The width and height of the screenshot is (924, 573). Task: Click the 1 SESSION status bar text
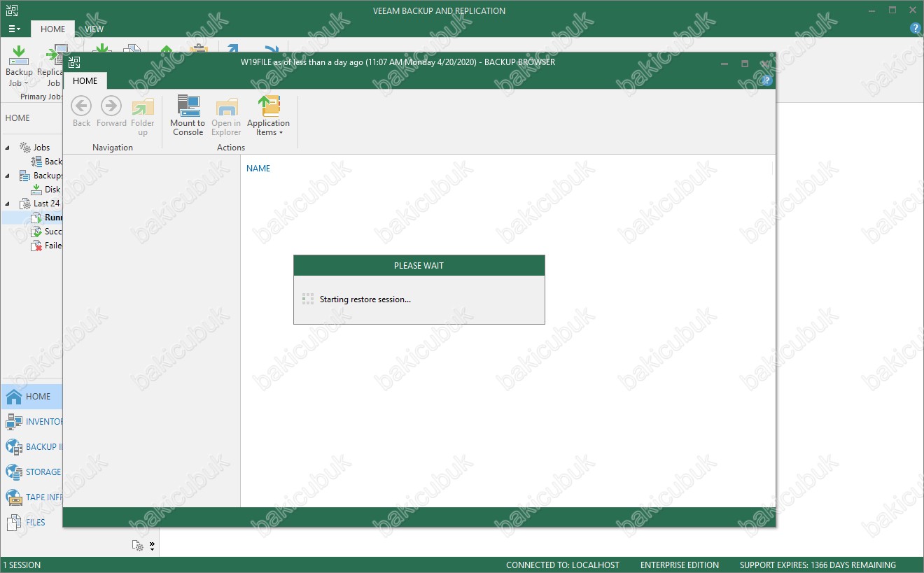pyautogui.click(x=22, y=565)
